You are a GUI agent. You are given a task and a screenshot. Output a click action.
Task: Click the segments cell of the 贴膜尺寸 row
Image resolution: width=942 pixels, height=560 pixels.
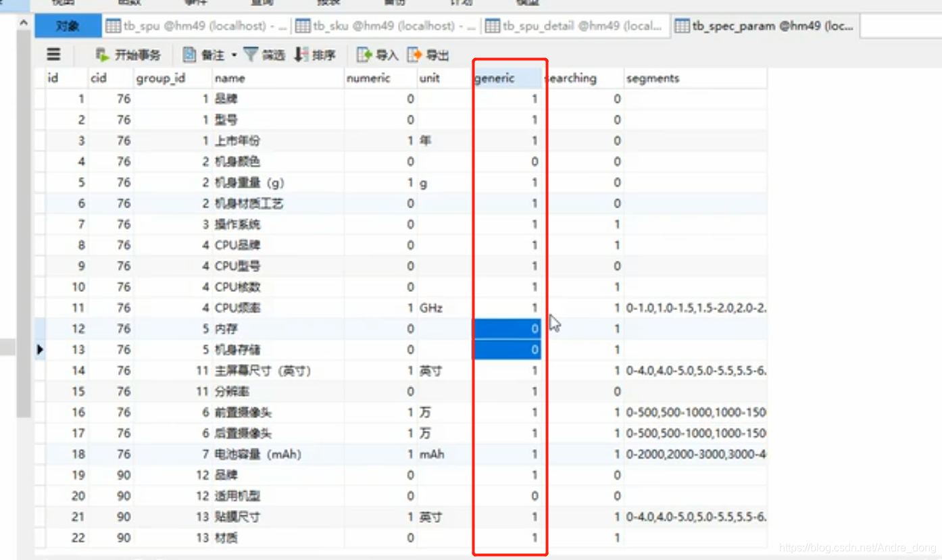(695, 517)
